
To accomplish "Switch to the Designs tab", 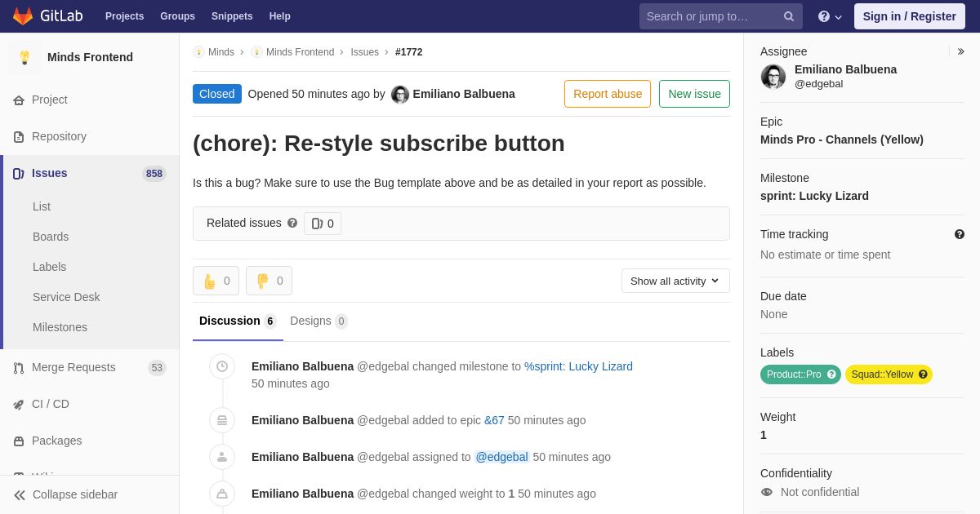I will (318, 321).
